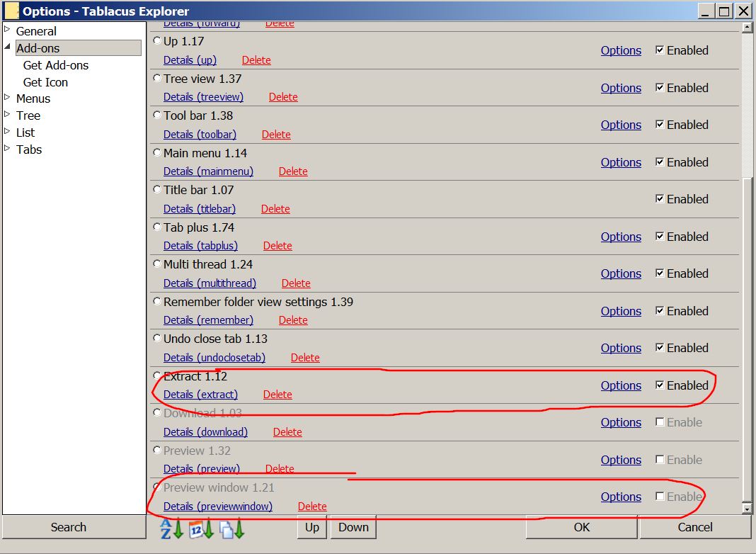
Task: Open the Tabs settings category
Action: point(29,149)
